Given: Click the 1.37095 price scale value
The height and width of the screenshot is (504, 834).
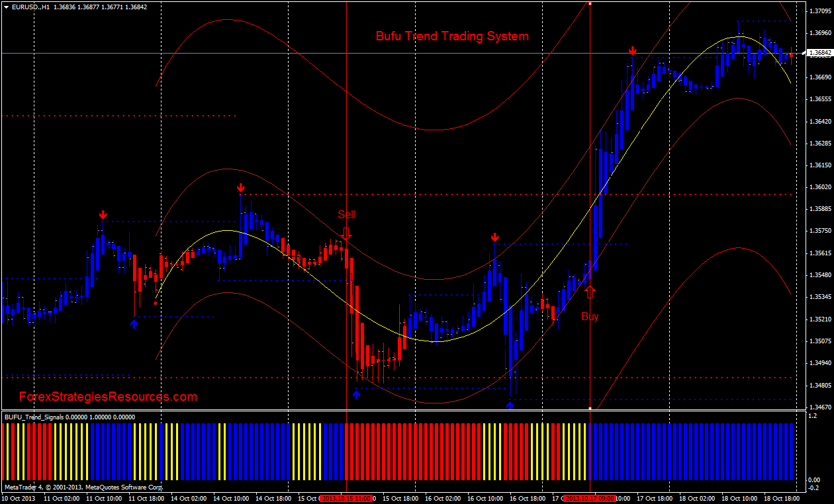Looking at the screenshot, I should click(820, 11).
